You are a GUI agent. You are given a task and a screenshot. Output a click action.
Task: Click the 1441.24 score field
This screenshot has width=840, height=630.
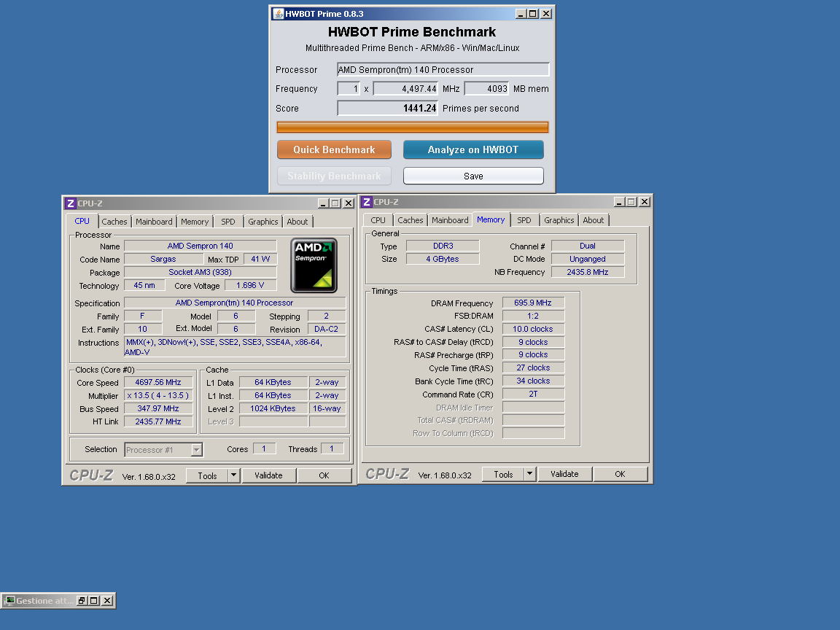387,108
